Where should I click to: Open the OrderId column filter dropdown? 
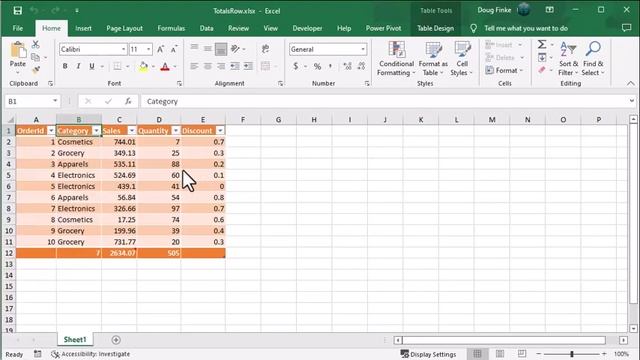(51, 131)
